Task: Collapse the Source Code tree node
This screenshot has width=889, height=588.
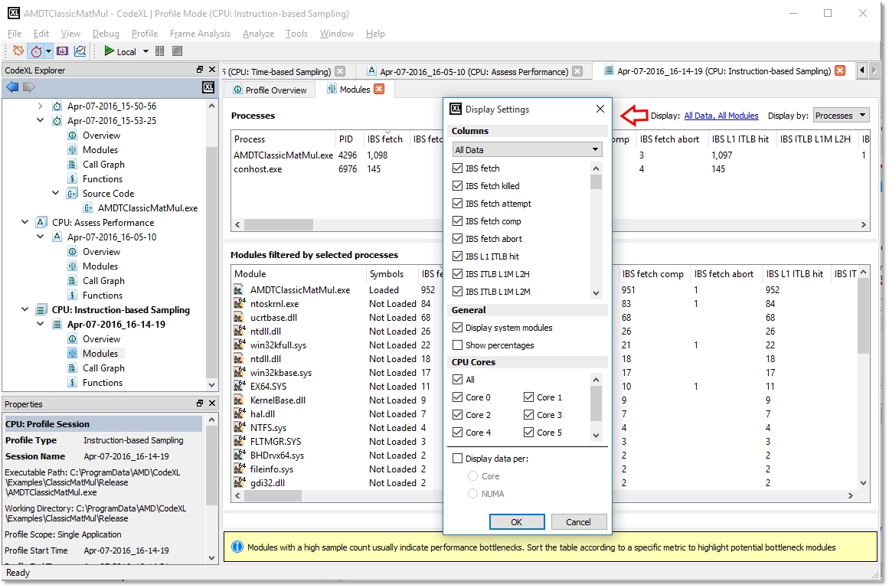Action: pos(56,194)
